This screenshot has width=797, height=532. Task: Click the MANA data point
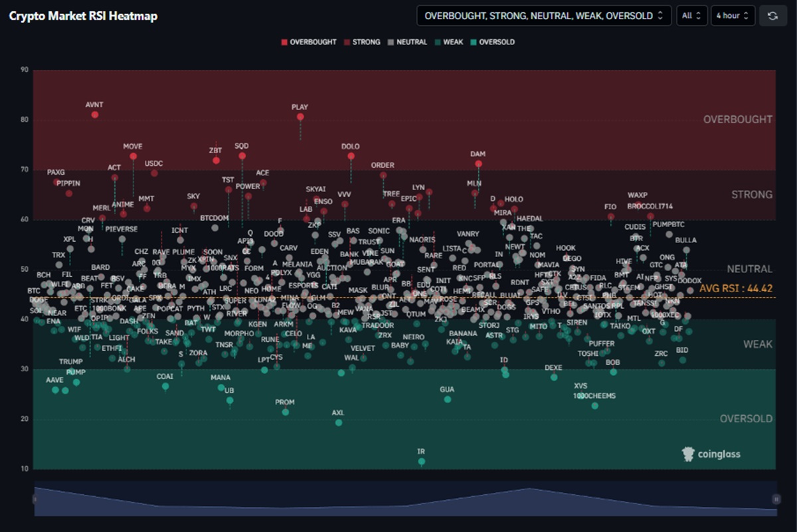pos(221,387)
